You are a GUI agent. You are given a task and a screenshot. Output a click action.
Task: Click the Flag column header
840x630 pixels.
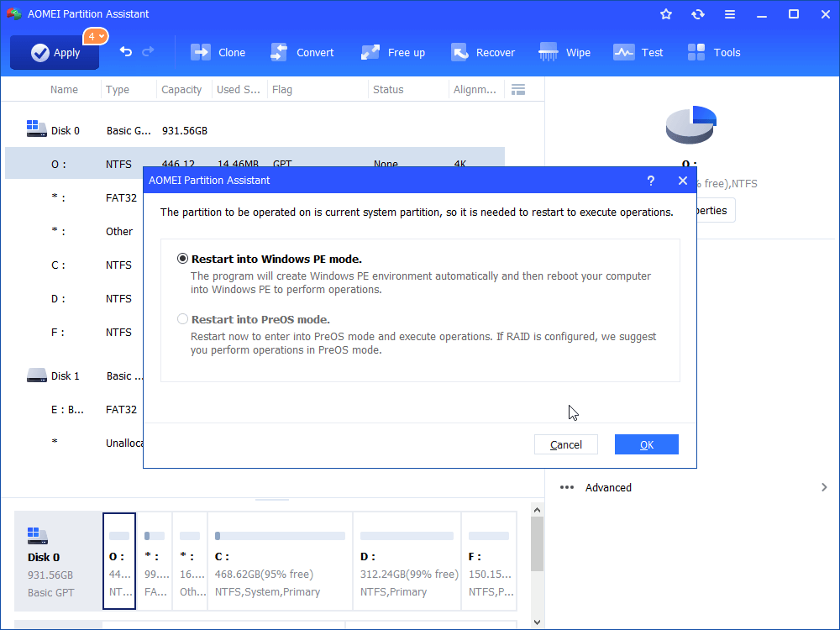[282, 90]
